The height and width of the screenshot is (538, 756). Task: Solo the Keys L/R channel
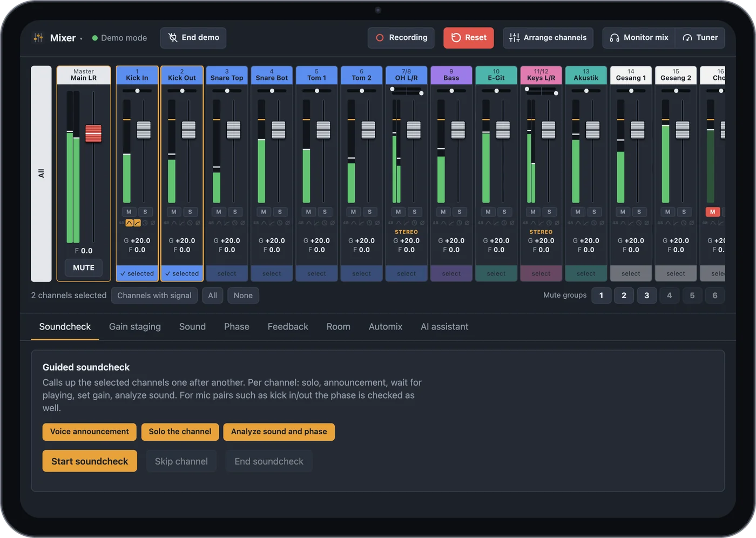coord(549,212)
